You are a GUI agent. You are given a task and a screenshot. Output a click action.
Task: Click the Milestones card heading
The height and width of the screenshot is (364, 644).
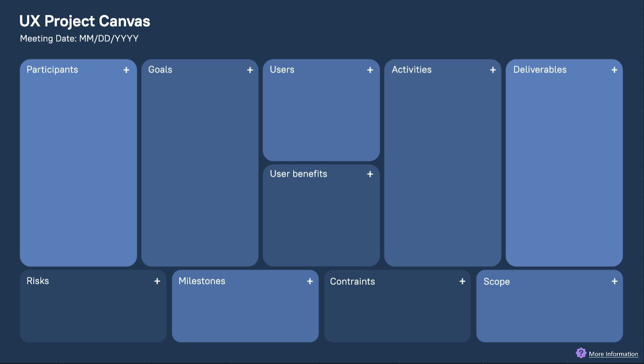[202, 281]
